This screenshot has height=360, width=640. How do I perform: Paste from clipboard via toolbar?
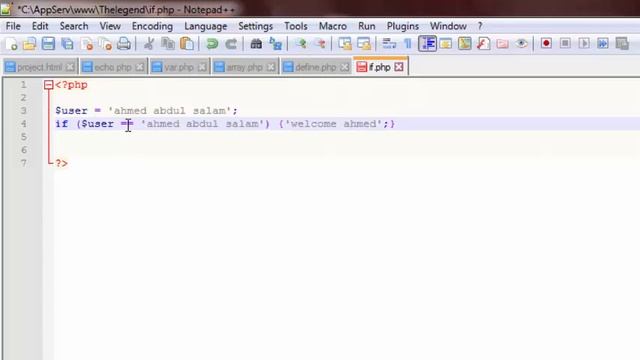[187, 44]
